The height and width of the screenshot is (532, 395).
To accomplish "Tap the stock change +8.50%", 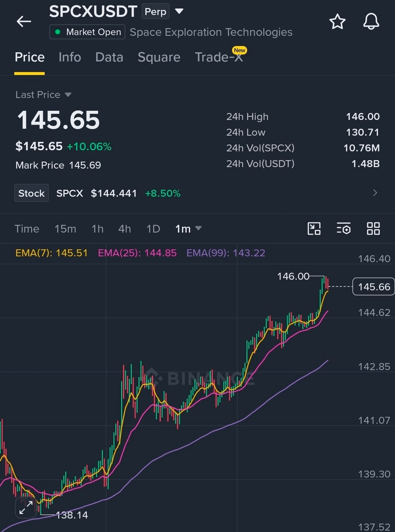I will coord(163,193).
